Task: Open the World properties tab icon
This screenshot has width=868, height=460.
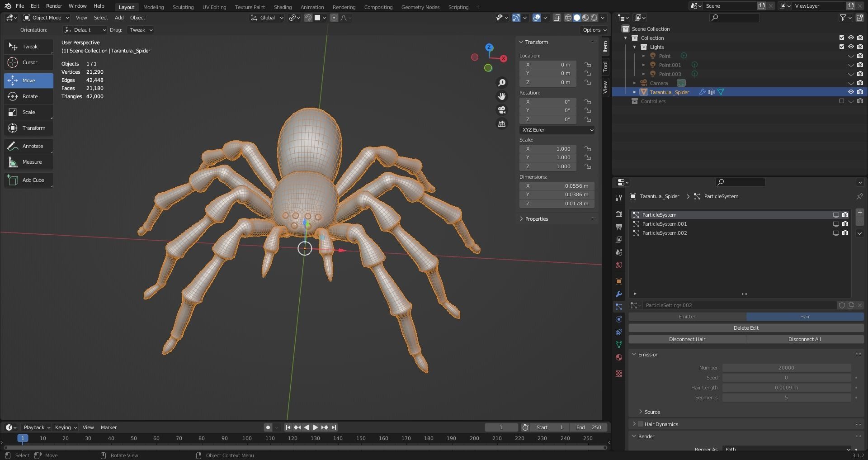Action: click(619, 265)
